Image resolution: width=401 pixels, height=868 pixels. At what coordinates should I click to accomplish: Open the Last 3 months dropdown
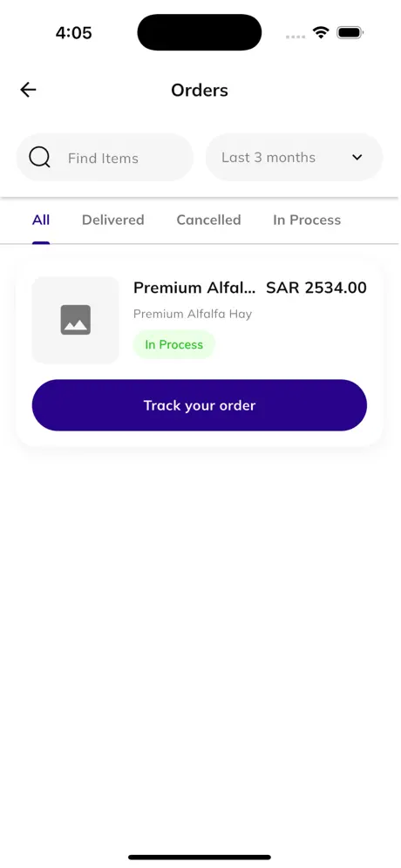coord(294,157)
